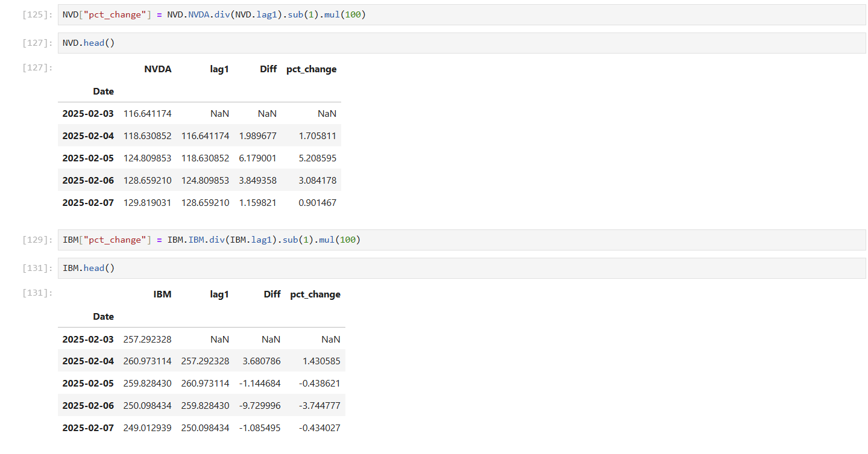
Task: Click NVDA value 129.819031
Action: [x=147, y=202]
